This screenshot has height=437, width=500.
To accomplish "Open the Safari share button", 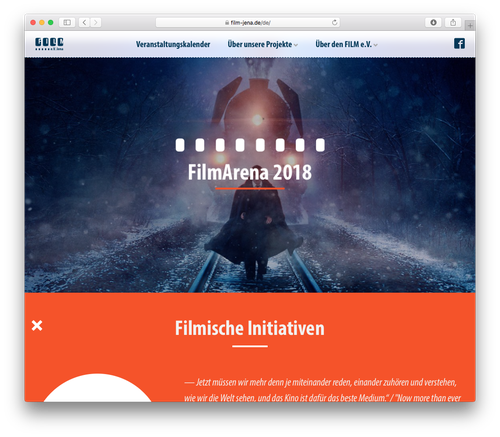I will 453,22.
